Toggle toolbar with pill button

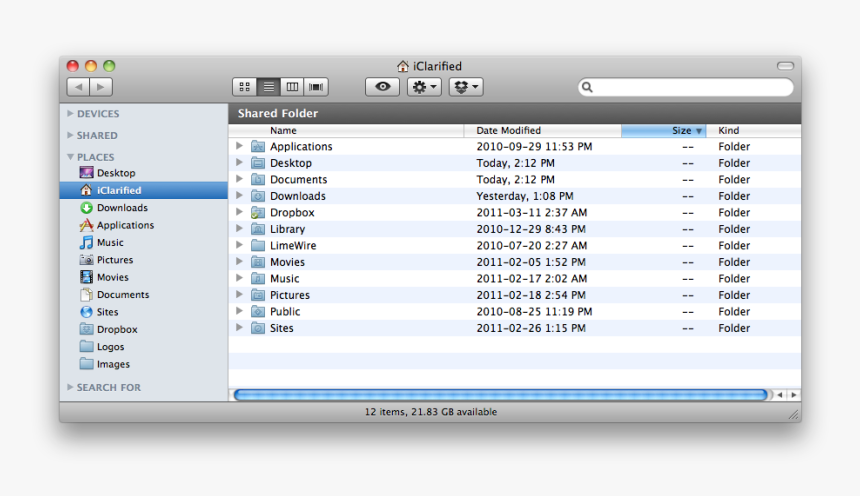pos(785,66)
